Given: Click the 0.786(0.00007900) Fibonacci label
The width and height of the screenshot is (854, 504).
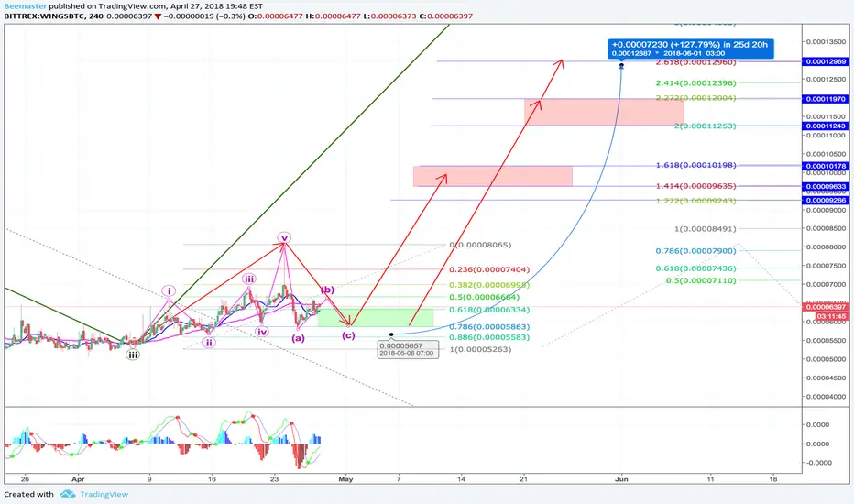Looking at the screenshot, I should 696,251.
